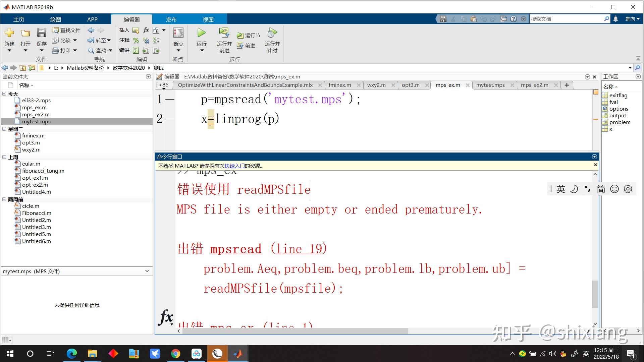Open Chrome from the taskbar
Screen dimensions: 644x362
click(175, 354)
